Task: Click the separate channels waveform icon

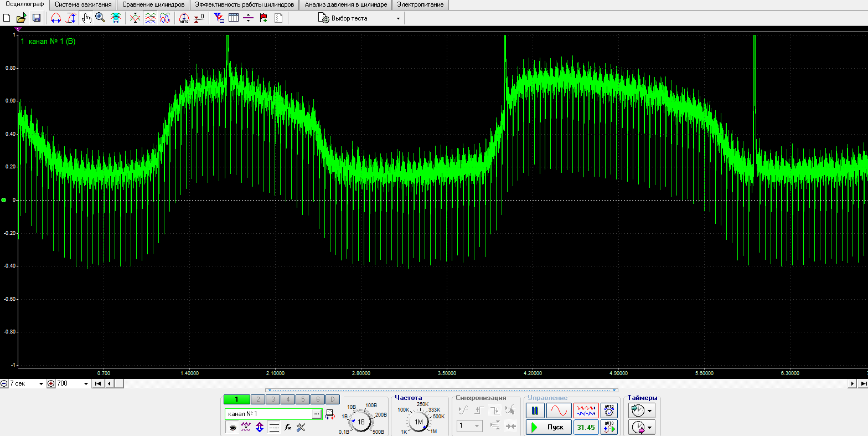Action: [150, 18]
